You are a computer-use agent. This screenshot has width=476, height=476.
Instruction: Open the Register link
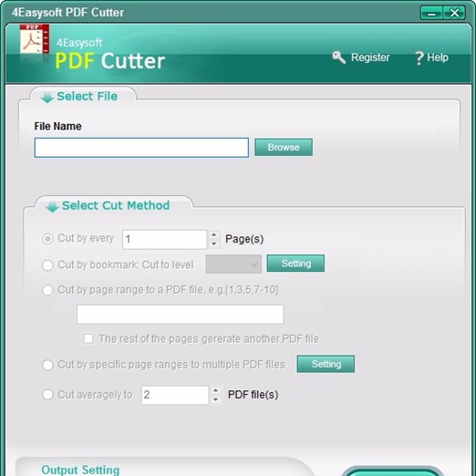370,57
